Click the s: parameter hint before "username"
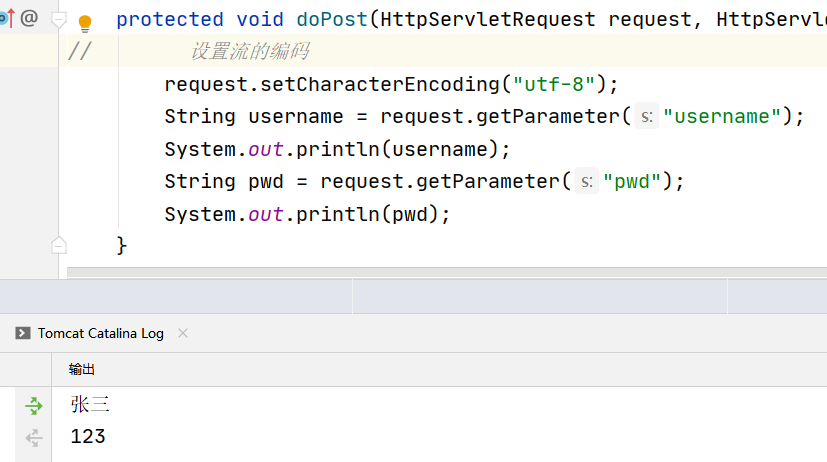The height and width of the screenshot is (462, 827). point(647,117)
